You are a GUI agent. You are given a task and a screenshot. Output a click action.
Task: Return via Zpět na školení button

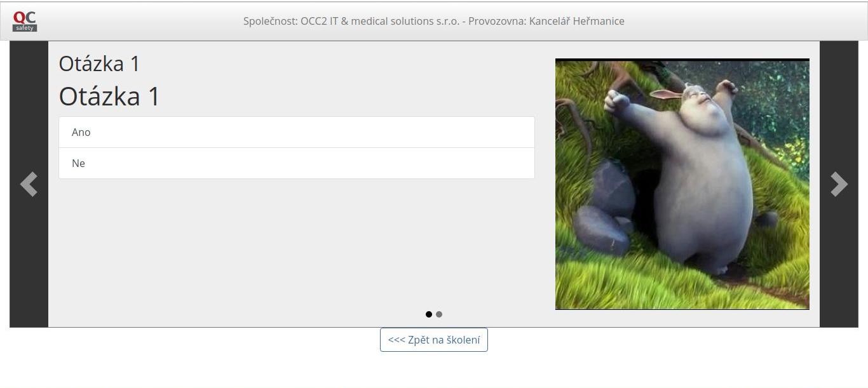coord(434,340)
